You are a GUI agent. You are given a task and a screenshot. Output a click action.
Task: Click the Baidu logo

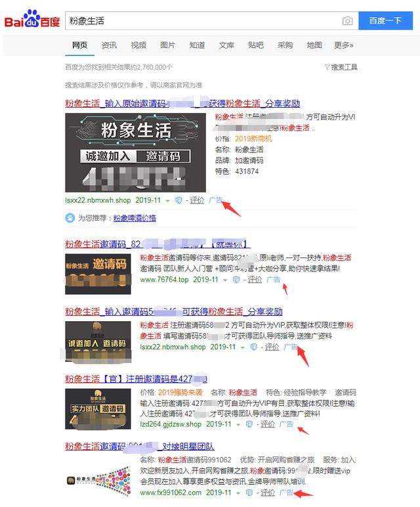tap(32, 19)
